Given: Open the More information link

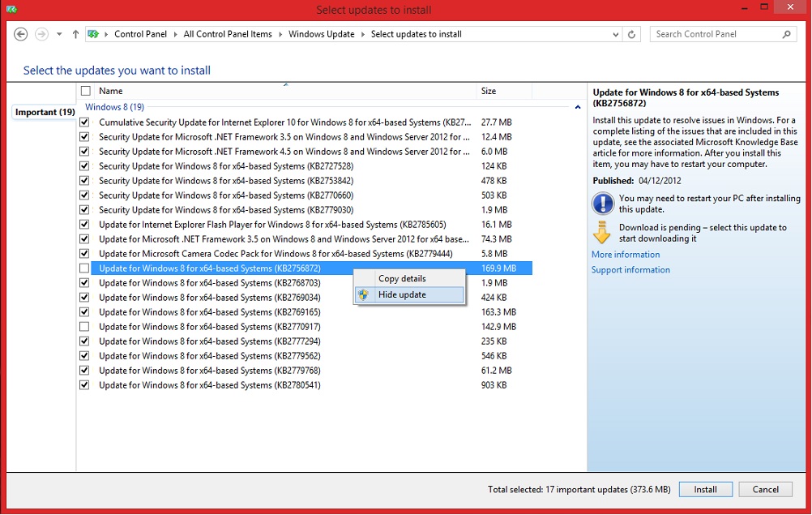Looking at the screenshot, I should [x=626, y=255].
